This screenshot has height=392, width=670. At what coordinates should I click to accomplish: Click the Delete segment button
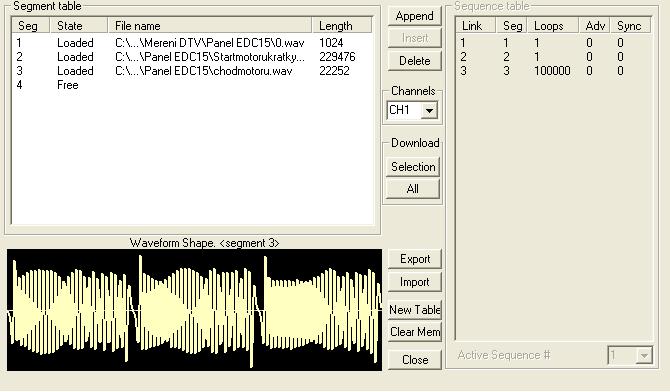(414, 61)
